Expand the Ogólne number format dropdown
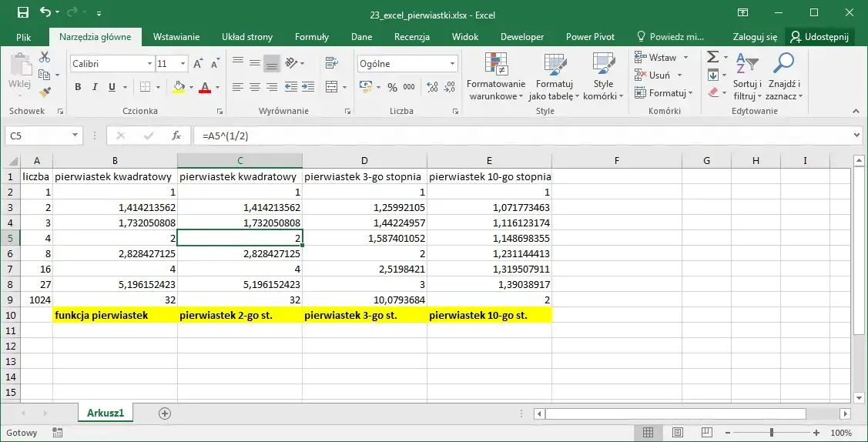Screen dimensions: 868x442 point(452,64)
